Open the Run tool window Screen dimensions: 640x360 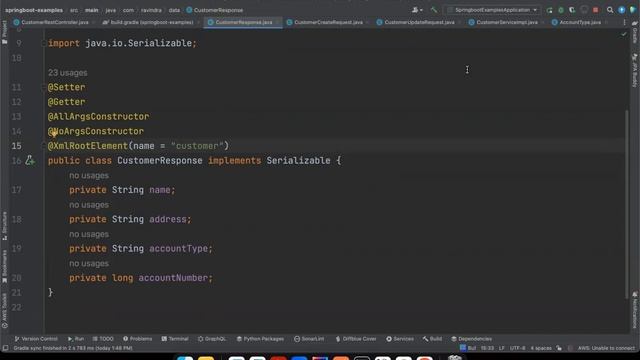pyautogui.click(x=76, y=339)
